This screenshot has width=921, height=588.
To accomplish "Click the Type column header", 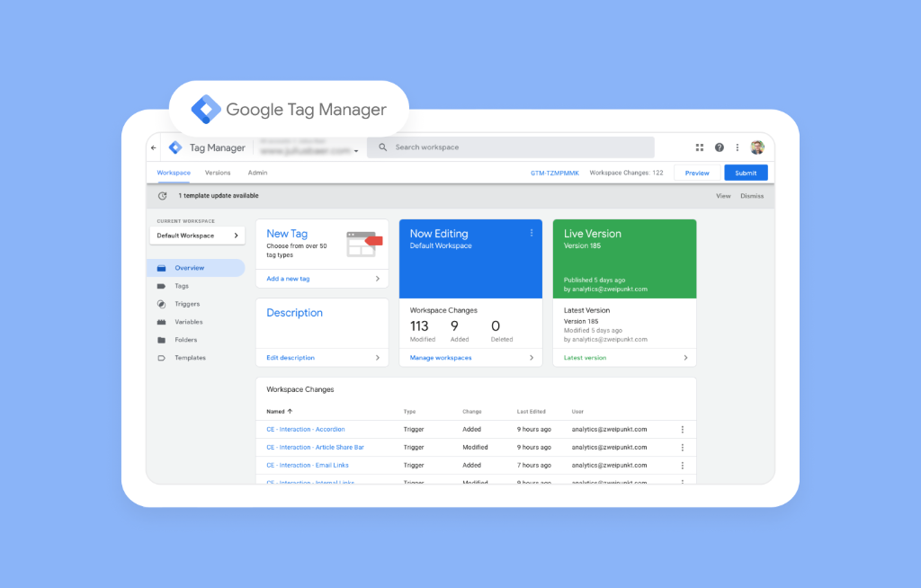I will click(x=409, y=412).
